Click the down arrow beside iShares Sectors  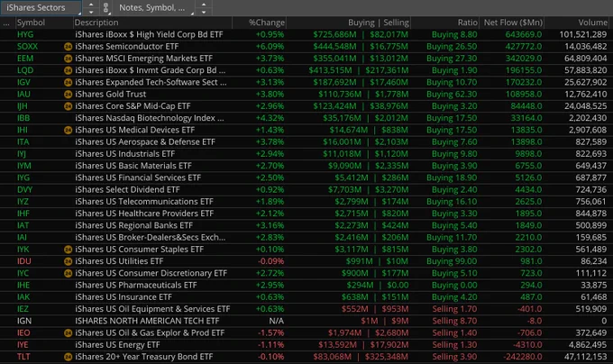coord(91,12)
